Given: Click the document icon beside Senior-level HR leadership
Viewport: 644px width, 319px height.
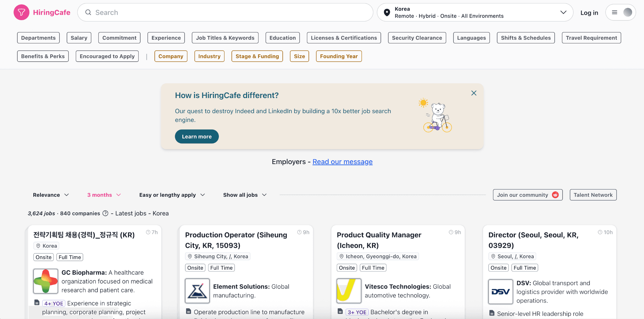Looking at the screenshot, I should [492, 313].
